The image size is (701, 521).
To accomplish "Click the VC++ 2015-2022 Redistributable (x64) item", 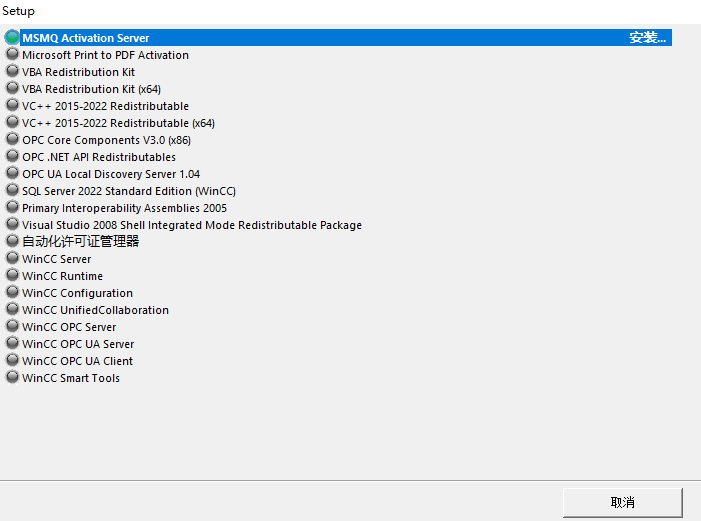I will (118, 123).
